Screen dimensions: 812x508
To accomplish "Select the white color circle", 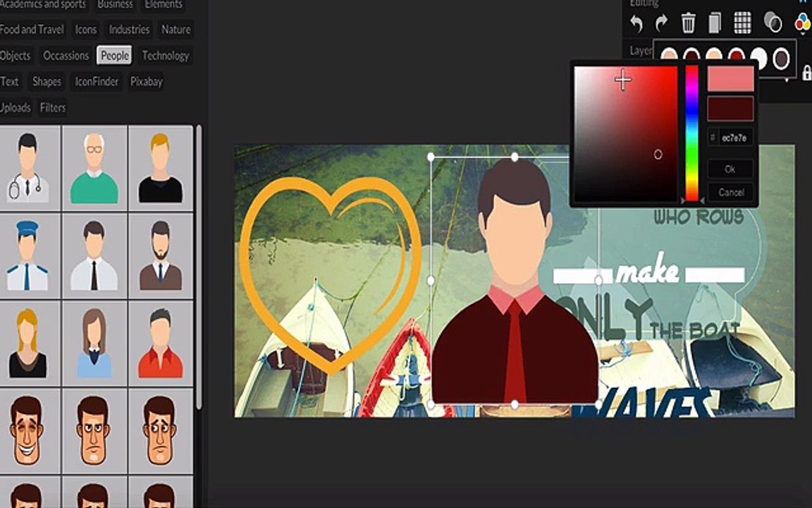I will [x=759, y=58].
